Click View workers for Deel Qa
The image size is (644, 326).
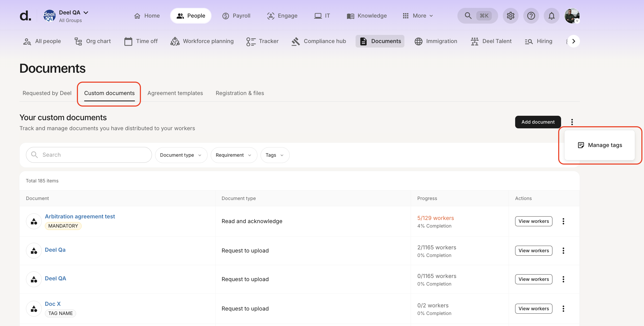pyautogui.click(x=534, y=251)
